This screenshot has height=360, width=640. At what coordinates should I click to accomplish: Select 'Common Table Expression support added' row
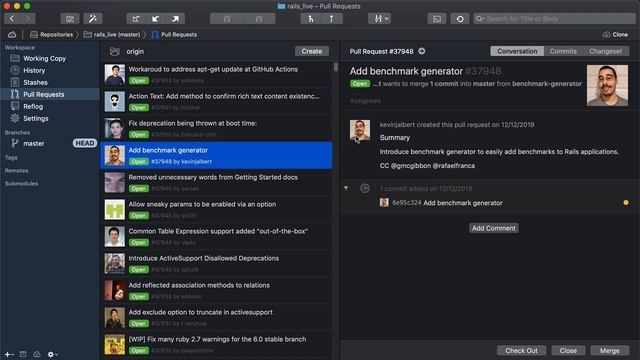(x=216, y=236)
